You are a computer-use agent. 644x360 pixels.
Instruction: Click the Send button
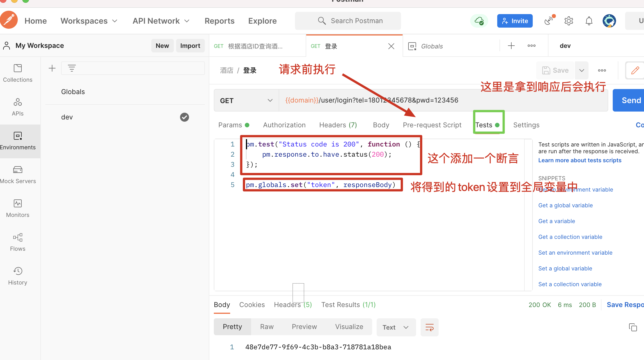pos(629,100)
